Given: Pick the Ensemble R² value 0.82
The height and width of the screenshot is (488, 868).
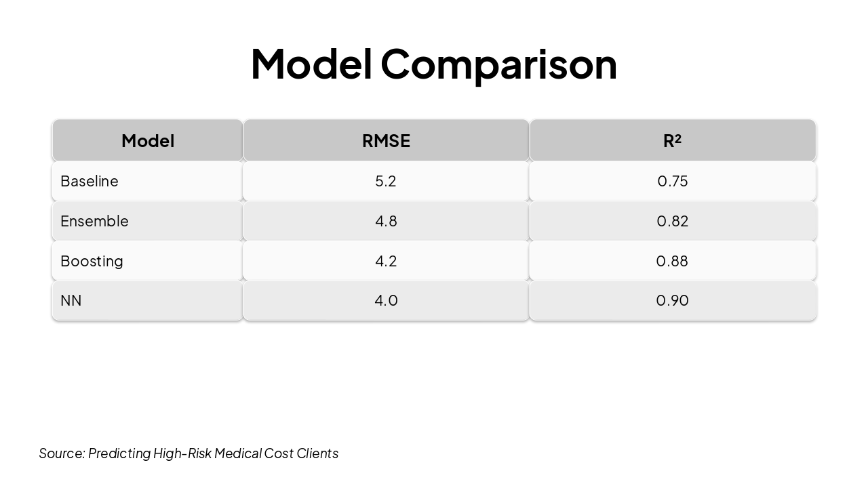Looking at the screenshot, I should pos(672,221).
